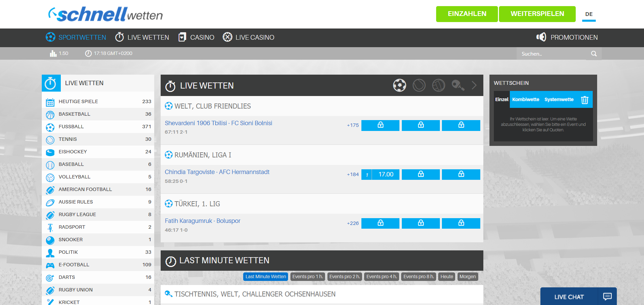Select FUSSBALL in the sports list

point(98,127)
